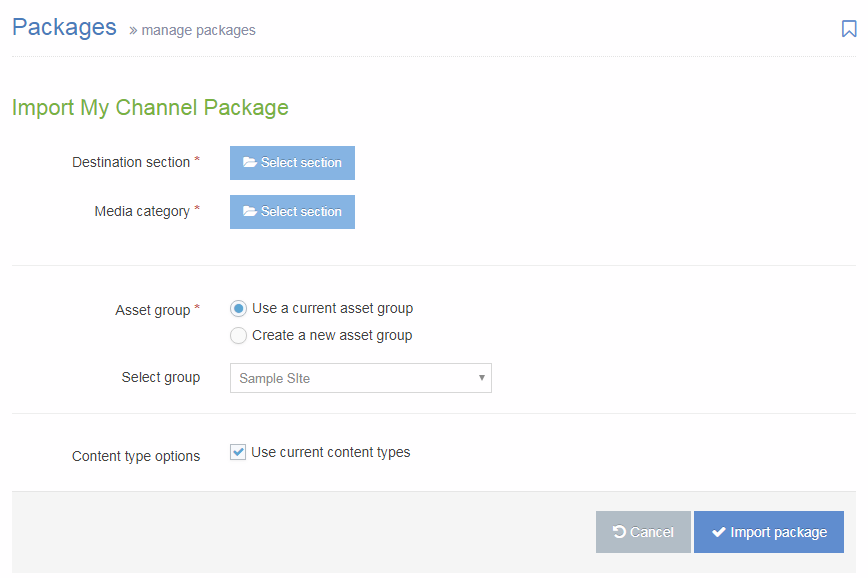The width and height of the screenshot is (868, 578).
Task: Click the checkmark icon on Import package
Action: (718, 532)
